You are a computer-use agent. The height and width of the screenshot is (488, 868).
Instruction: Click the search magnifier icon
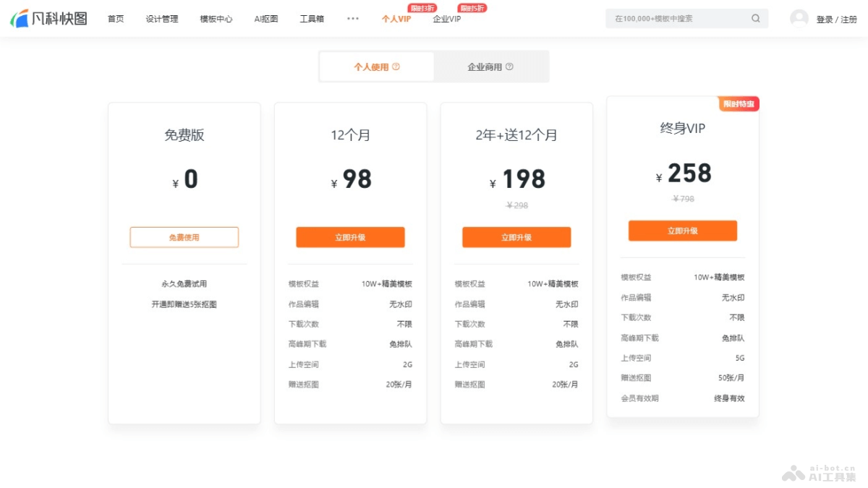(x=755, y=18)
